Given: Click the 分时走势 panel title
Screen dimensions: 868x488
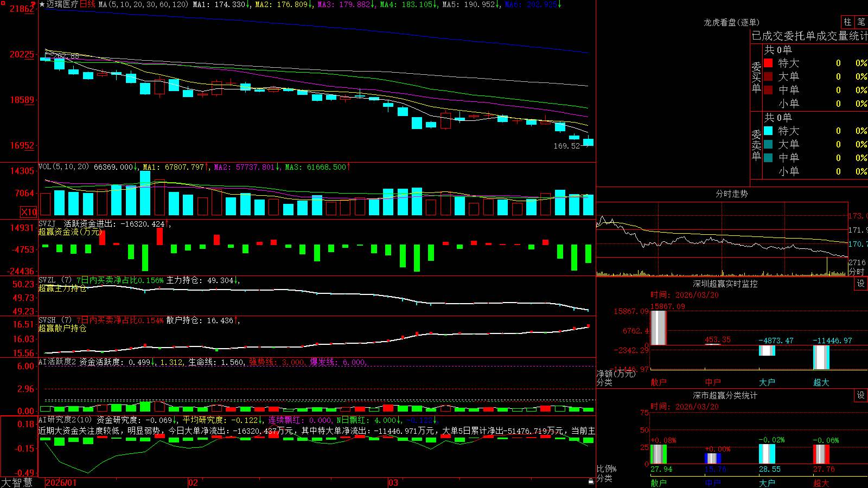Looking at the screenshot, I should (731, 194).
